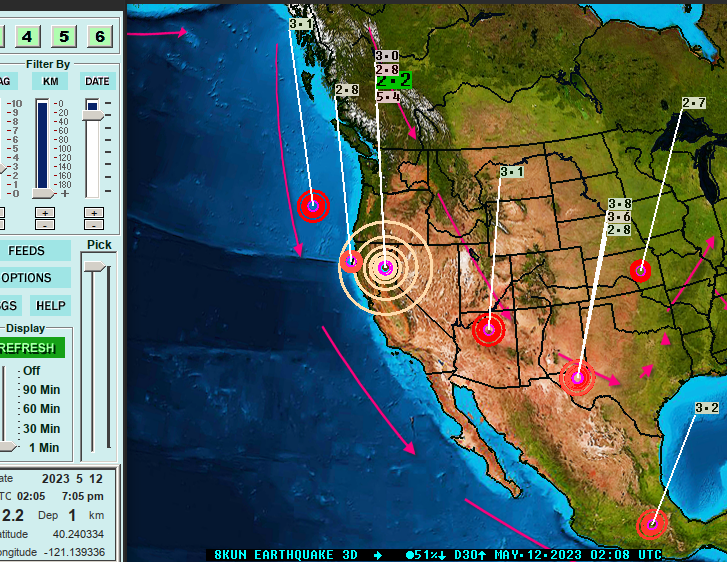Viewport: 727px width, 562px height.
Task: Click the D30 indicator in status bar
Action: (x=470, y=555)
